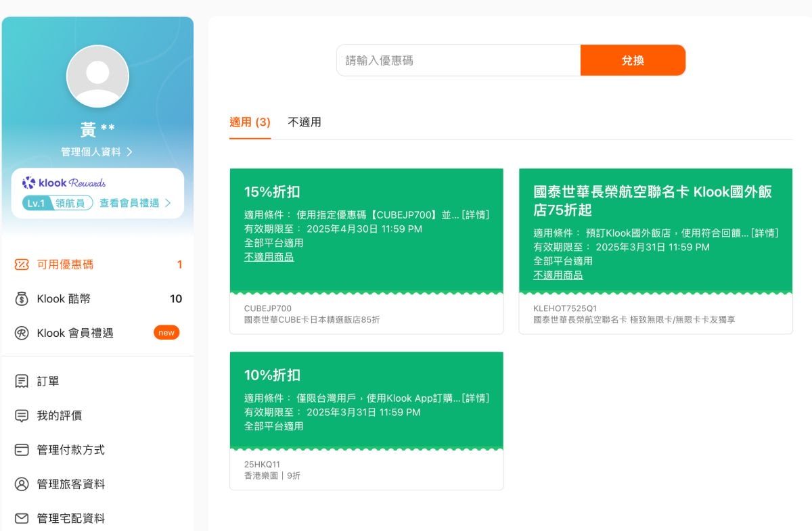Viewport: 812px width, 531px height.
Task: Click the 15%折扣 coupon title
Action: (272, 191)
